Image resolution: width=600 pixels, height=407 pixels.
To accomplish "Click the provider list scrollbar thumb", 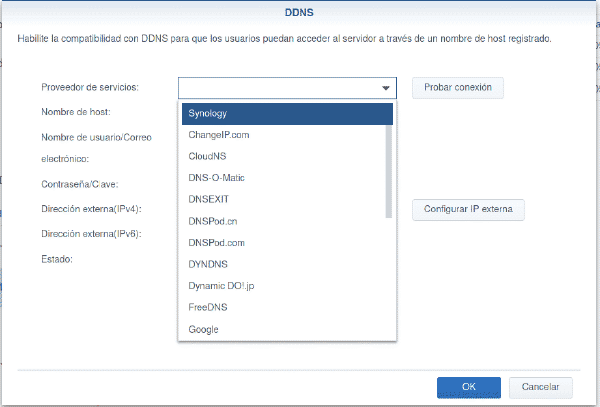I will [x=389, y=171].
